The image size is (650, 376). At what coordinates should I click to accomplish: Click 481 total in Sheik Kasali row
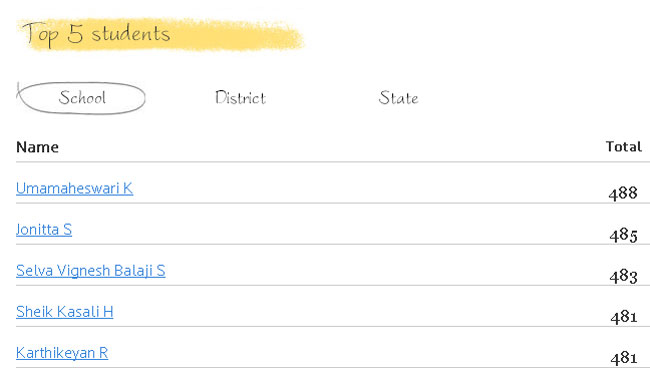pos(623,317)
